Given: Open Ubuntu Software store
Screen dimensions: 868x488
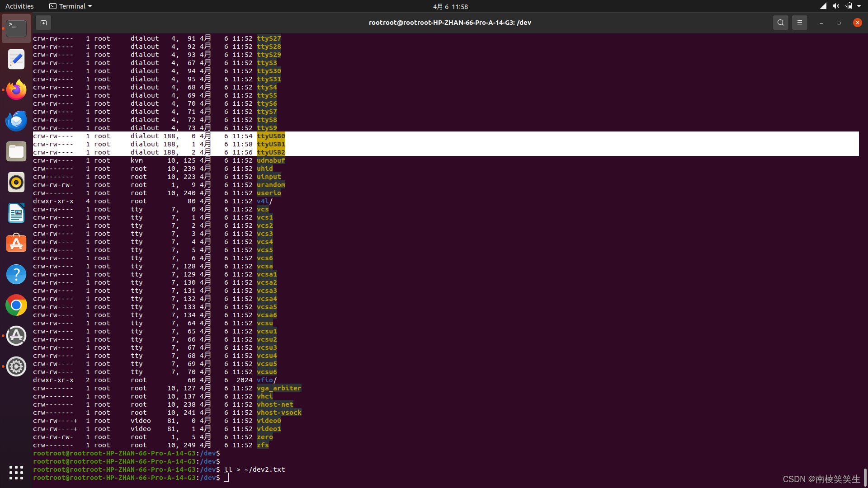Looking at the screenshot, I should (x=16, y=244).
